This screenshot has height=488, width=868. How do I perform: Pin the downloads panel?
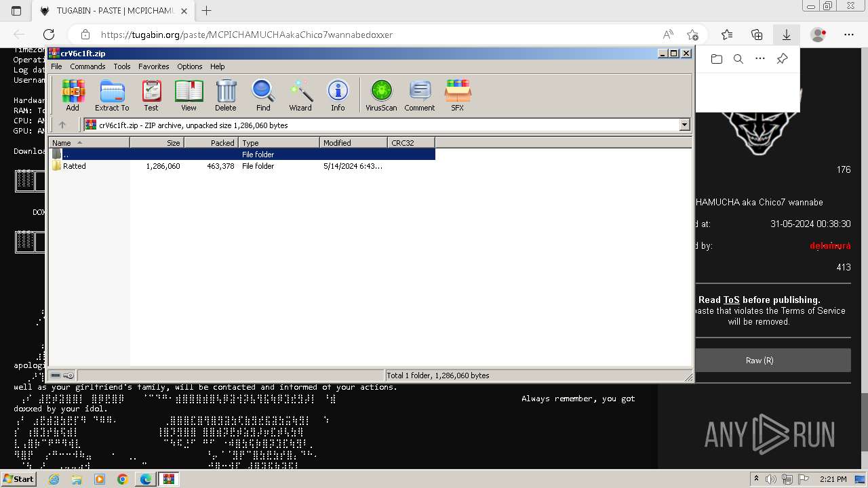click(x=782, y=59)
